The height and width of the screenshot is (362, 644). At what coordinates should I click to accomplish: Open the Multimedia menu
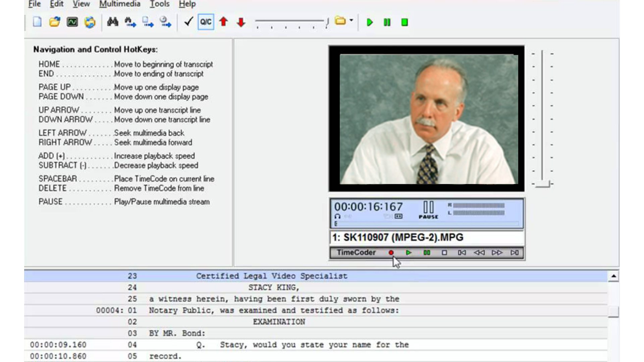point(119,4)
